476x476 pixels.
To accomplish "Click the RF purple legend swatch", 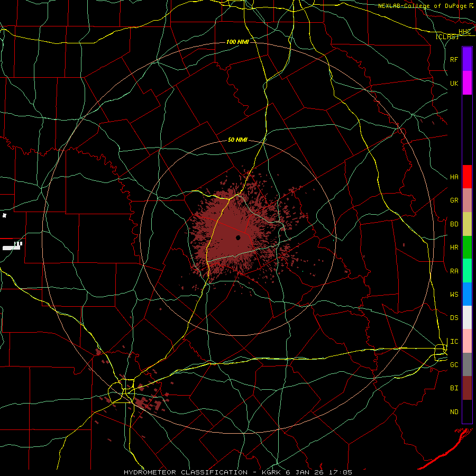I will pyautogui.click(x=467, y=59).
